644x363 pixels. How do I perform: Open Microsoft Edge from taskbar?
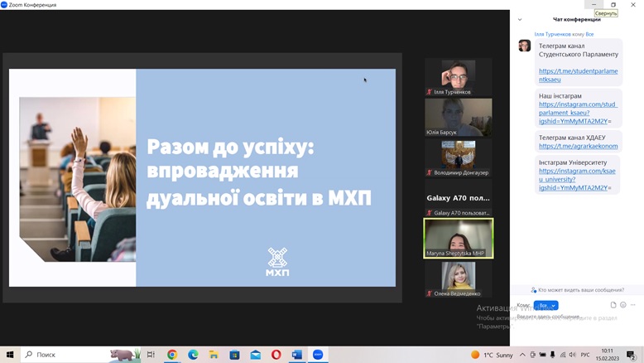[193, 355]
